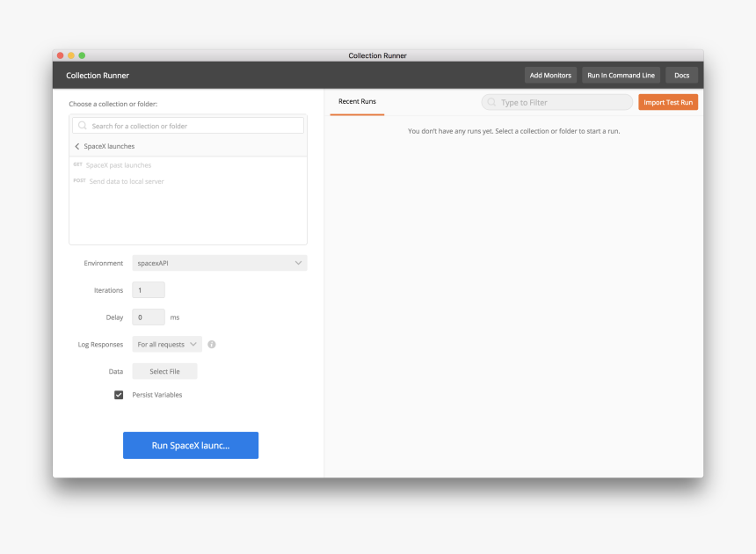Open the Docs button
Screen dimensions: 756x554
point(682,76)
